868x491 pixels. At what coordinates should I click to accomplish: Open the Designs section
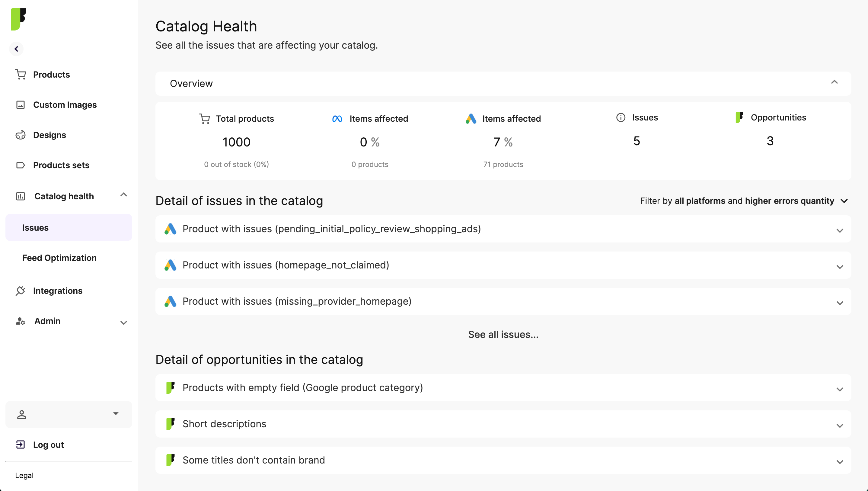tap(49, 135)
